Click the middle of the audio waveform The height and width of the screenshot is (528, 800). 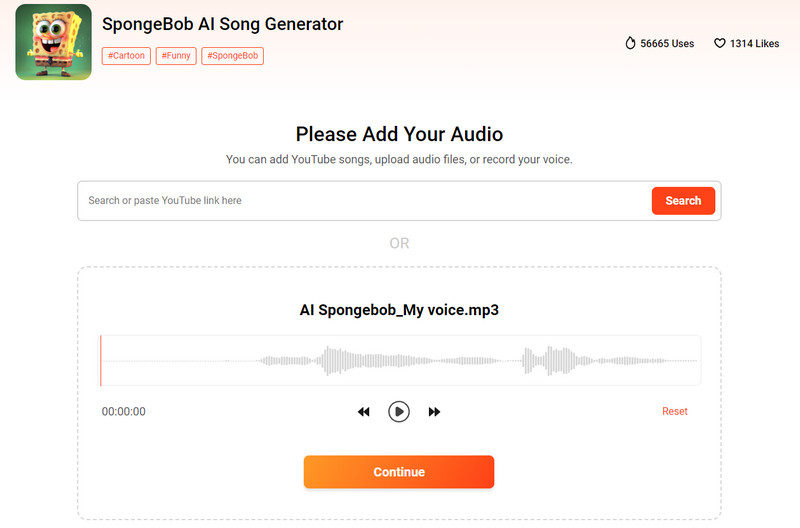click(x=400, y=360)
